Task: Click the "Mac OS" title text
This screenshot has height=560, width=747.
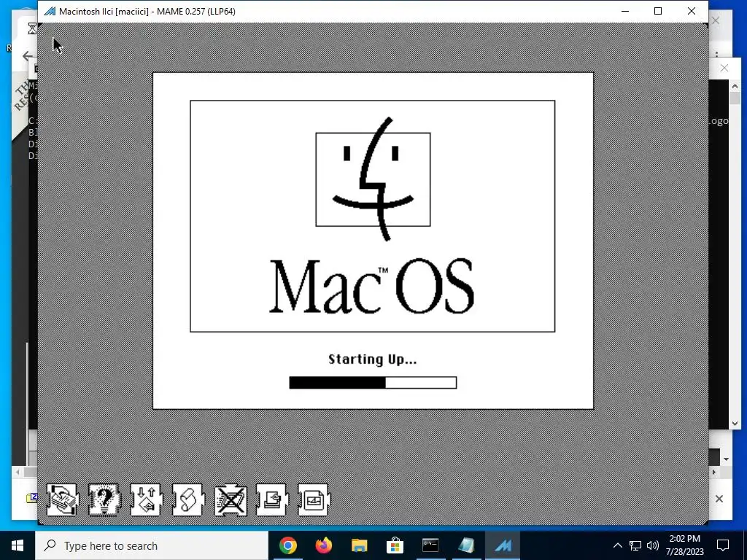Action: click(x=371, y=287)
